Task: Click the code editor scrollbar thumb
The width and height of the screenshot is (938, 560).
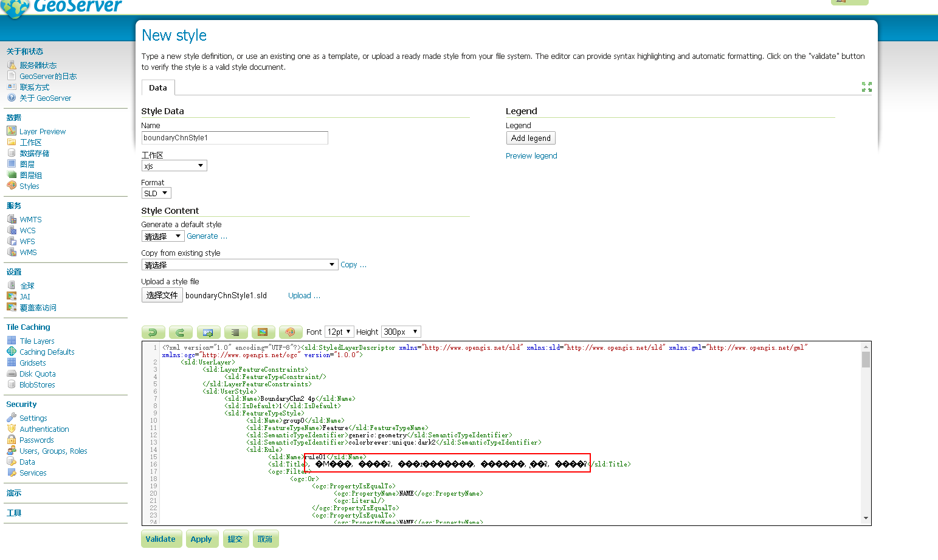Action: [866, 359]
